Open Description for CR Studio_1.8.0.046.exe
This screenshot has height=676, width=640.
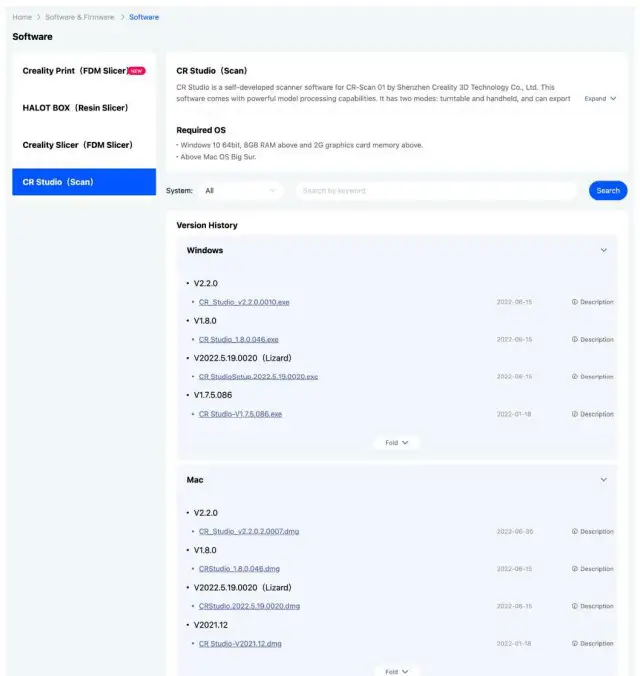(592, 339)
